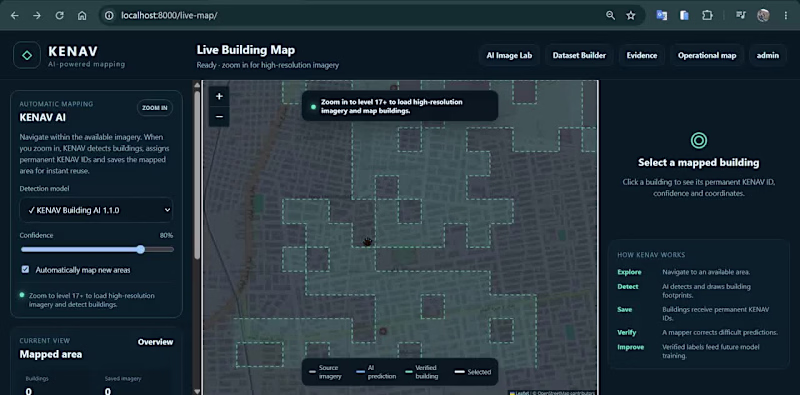Click the Explore step label
Screen dimensions: 800x395
[x=629, y=272]
